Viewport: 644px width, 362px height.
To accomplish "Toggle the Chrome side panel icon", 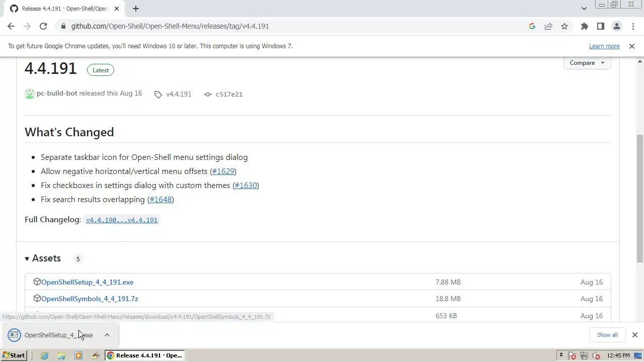I will pos(600,26).
